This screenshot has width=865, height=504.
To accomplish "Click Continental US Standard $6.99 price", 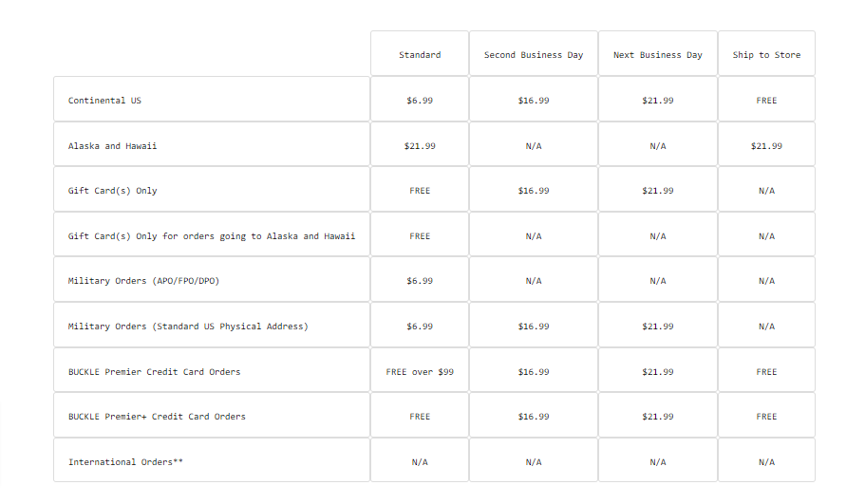I will coord(420,100).
